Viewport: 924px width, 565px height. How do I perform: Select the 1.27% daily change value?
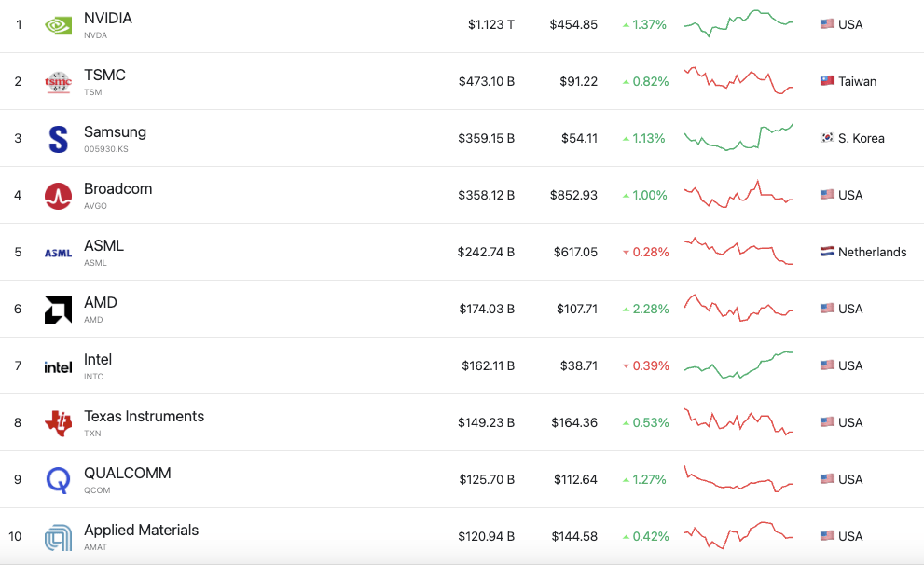pyautogui.click(x=649, y=479)
